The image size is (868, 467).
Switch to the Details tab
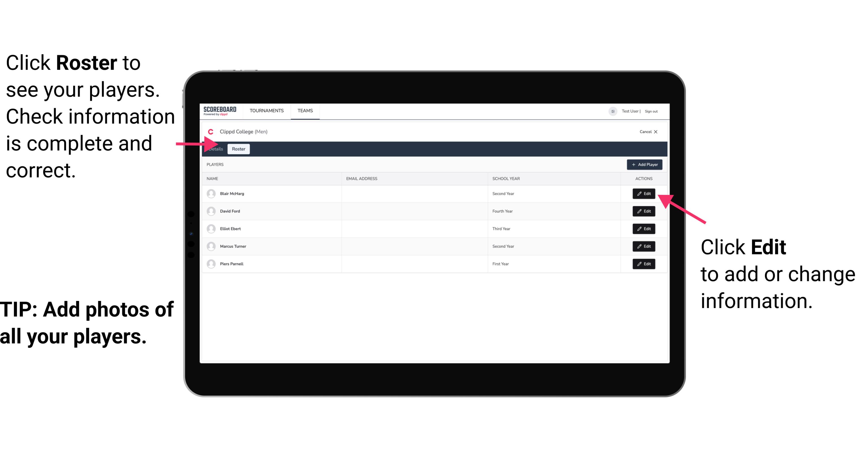215,149
